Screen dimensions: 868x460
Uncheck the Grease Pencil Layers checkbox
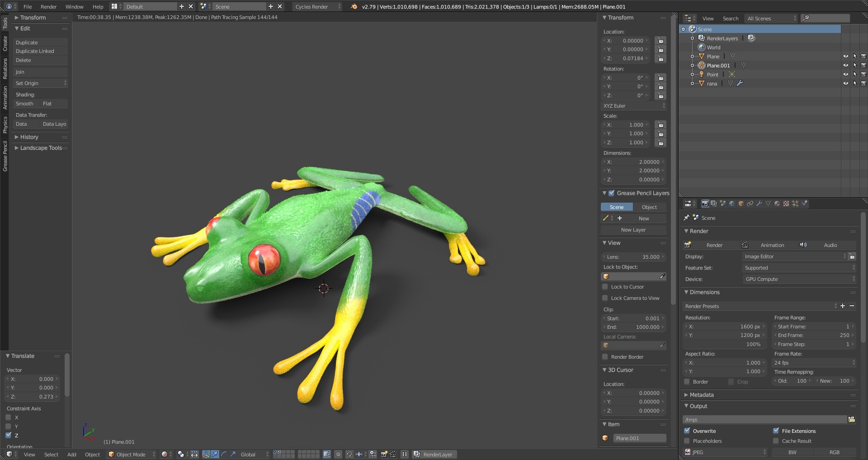[611, 193]
